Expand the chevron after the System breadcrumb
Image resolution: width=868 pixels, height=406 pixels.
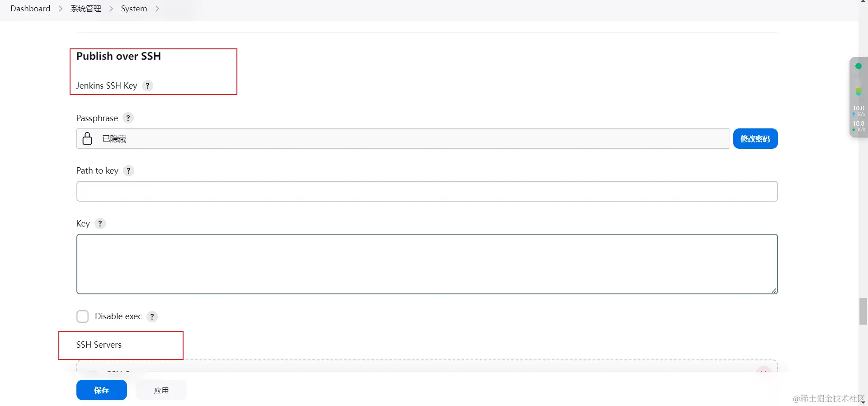coord(157,9)
